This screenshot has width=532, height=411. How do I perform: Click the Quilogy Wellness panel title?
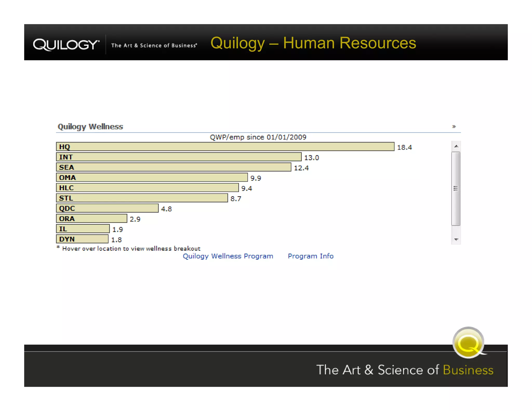click(x=90, y=127)
